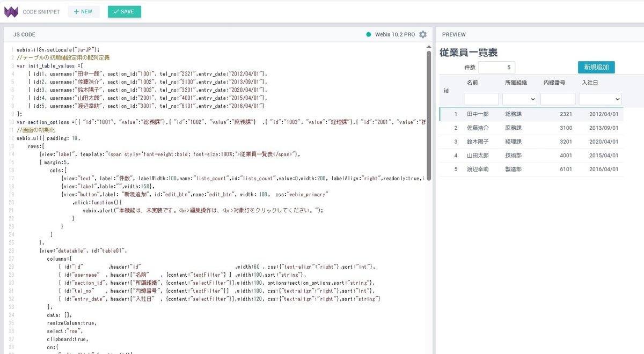Click the Webix logo icon
This screenshot has height=354, width=644.
pyautogui.click(x=11, y=11)
